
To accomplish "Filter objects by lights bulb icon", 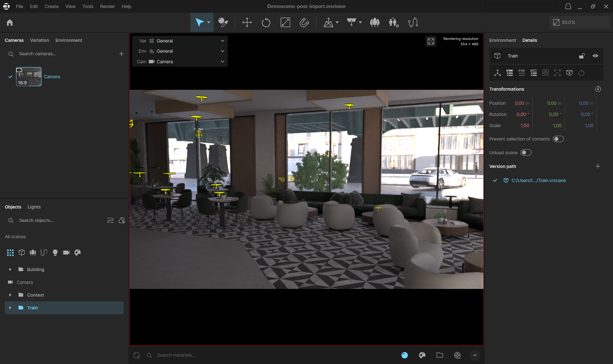I will (55, 253).
